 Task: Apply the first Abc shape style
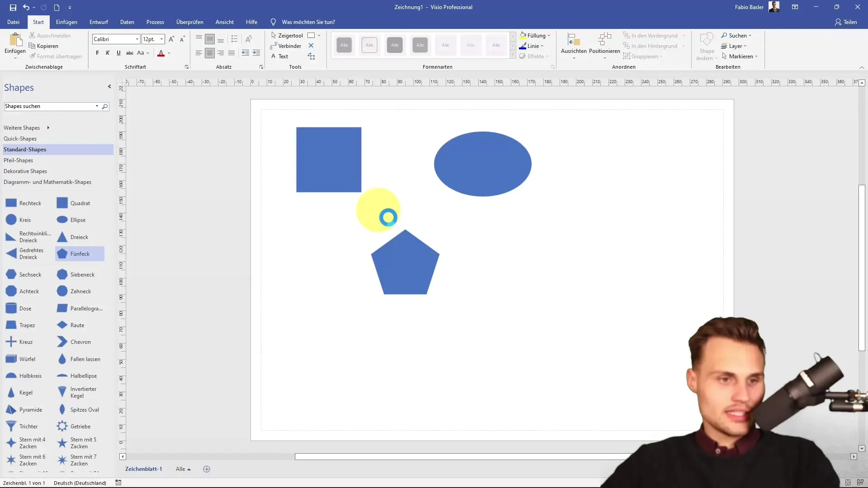coord(344,45)
